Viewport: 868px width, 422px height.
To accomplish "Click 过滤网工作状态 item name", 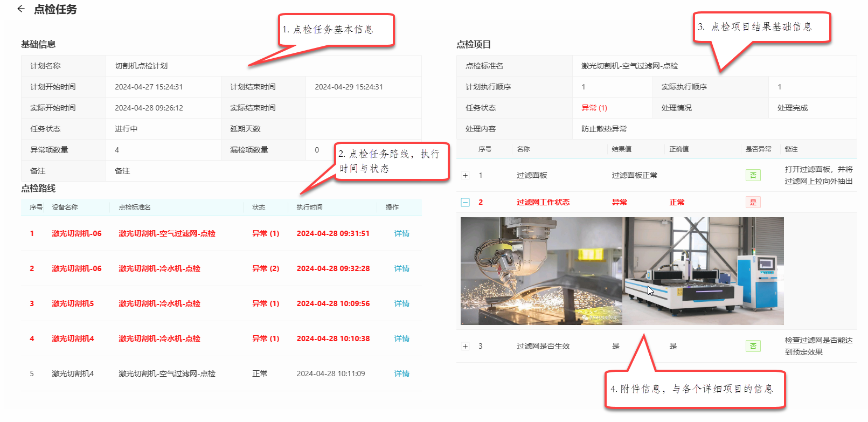I will tap(543, 202).
